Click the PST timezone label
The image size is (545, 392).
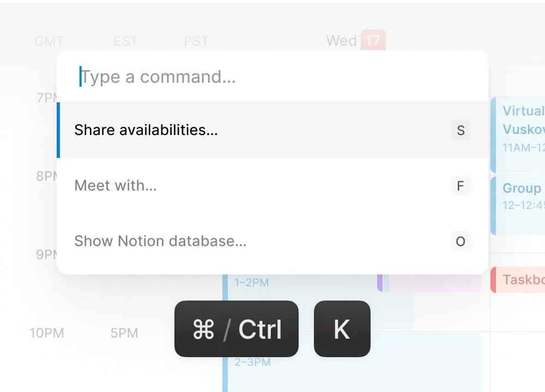click(x=196, y=41)
